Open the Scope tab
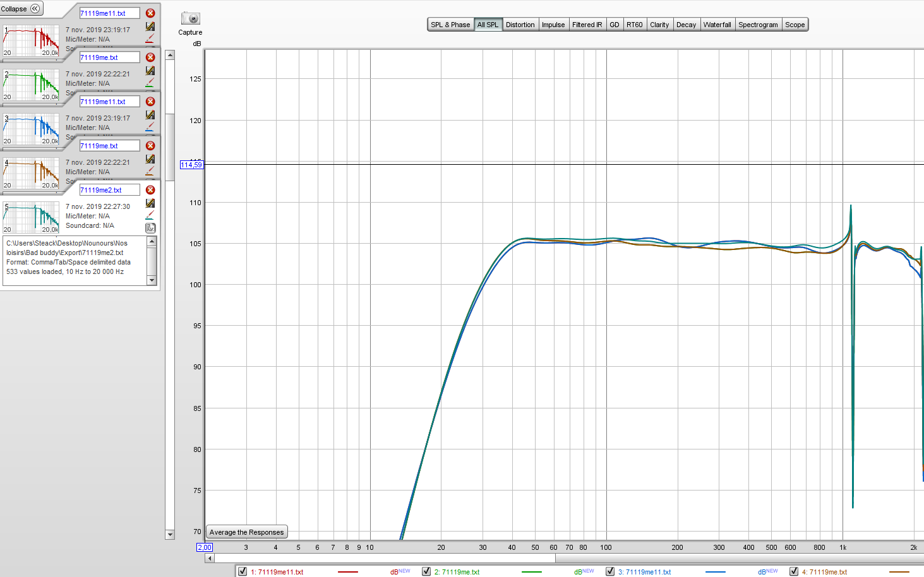 795,25
